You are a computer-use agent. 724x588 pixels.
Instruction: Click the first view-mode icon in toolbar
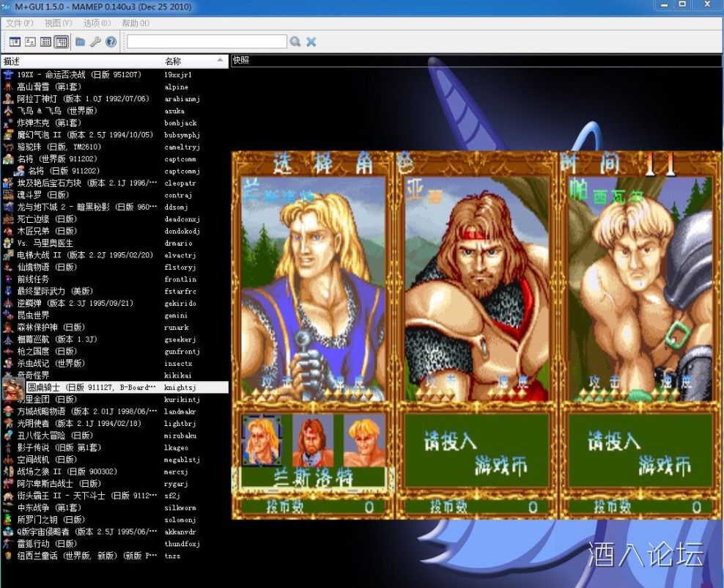click(x=15, y=42)
